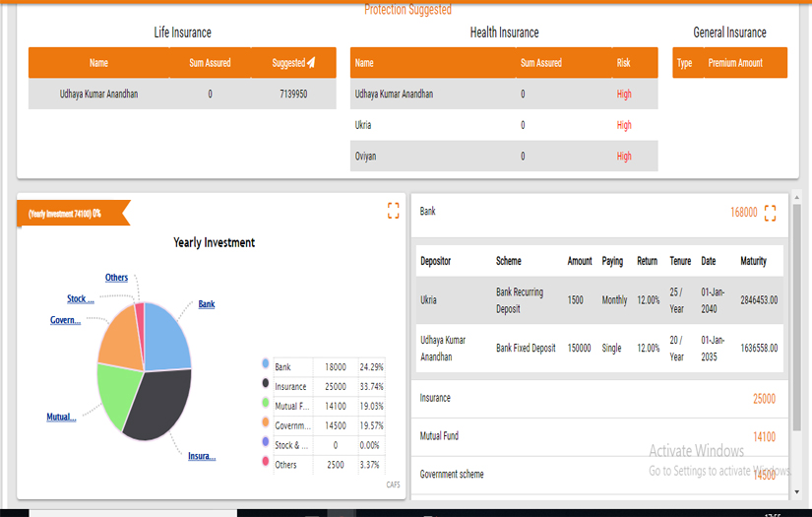Screen dimensions: 812x517
Task: Click the Stock legend purple dot
Action: [x=266, y=441]
